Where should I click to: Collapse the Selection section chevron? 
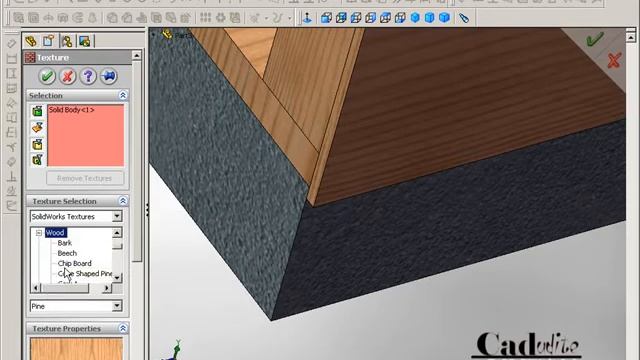(x=123, y=95)
